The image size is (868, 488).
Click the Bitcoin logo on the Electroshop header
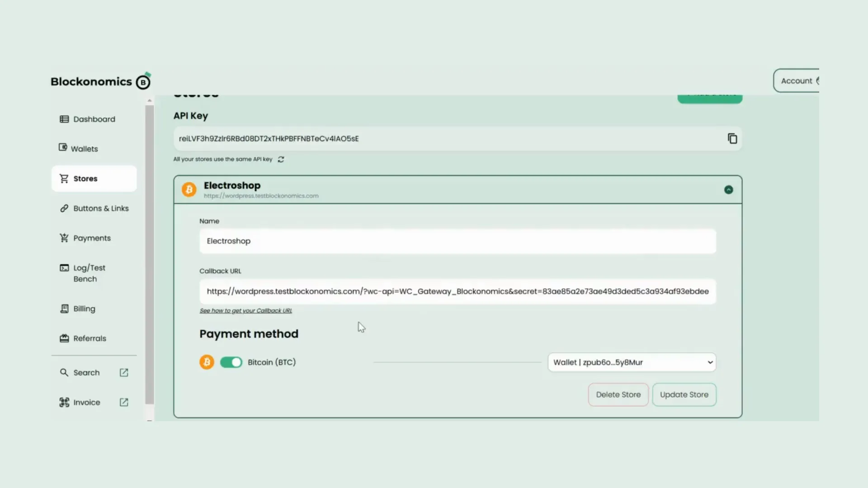point(189,190)
